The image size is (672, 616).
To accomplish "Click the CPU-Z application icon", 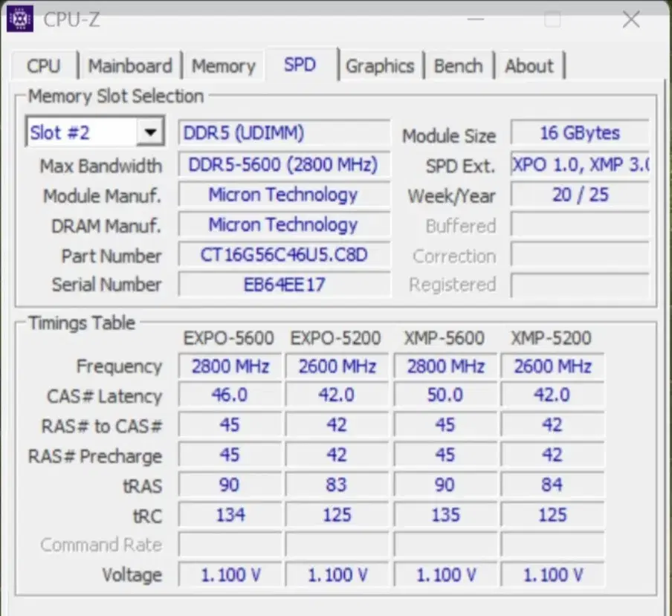I will [x=20, y=19].
